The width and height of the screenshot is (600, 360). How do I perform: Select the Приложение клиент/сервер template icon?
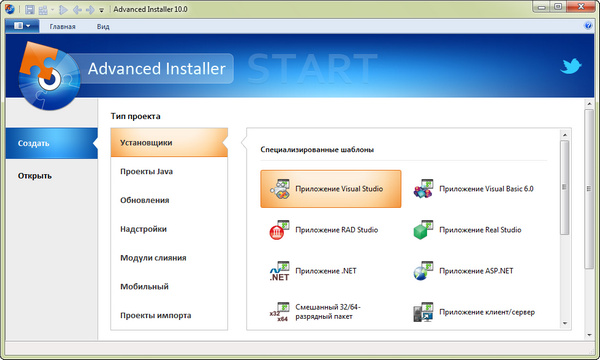tap(423, 312)
